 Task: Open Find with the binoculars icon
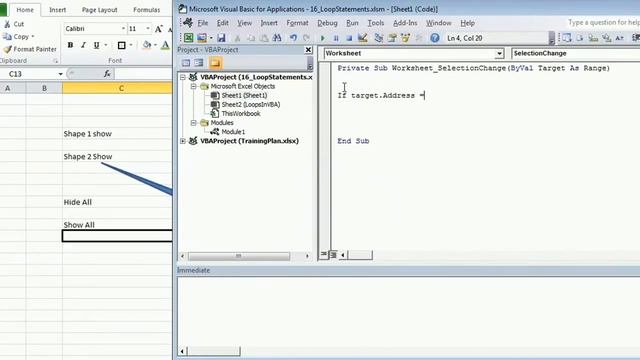pyautogui.click(x=277, y=38)
